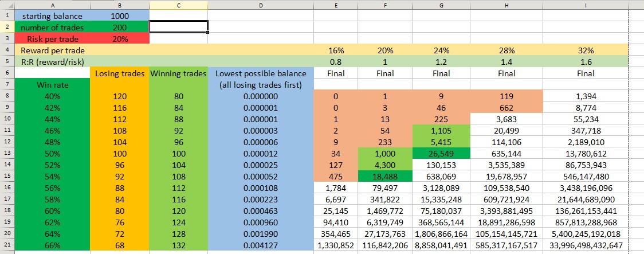Select winning trades value 132
644x254 pixels.
(179, 245)
